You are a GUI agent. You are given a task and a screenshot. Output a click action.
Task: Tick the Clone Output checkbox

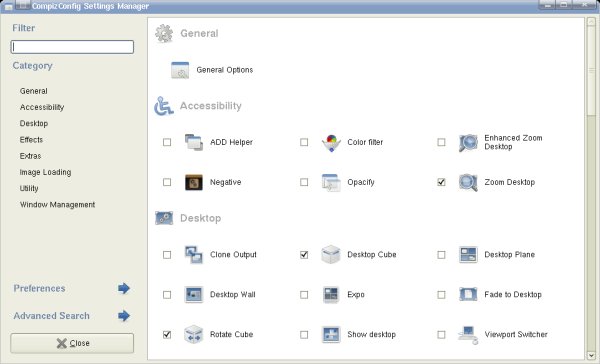(x=167, y=255)
